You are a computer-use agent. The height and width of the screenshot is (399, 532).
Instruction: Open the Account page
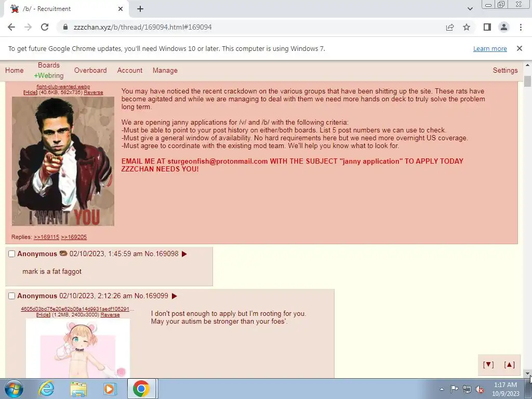[x=129, y=70]
